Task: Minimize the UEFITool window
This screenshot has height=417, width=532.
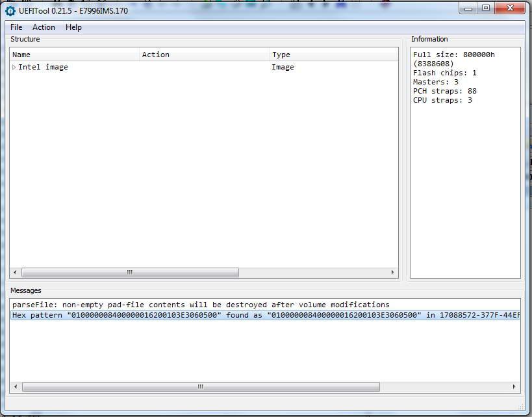Action: click(x=468, y=8)
